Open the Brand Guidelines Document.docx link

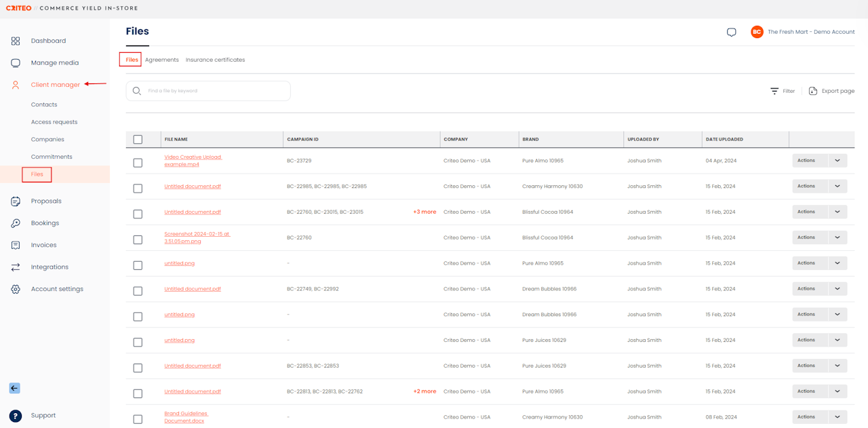(x=186, y=417)
